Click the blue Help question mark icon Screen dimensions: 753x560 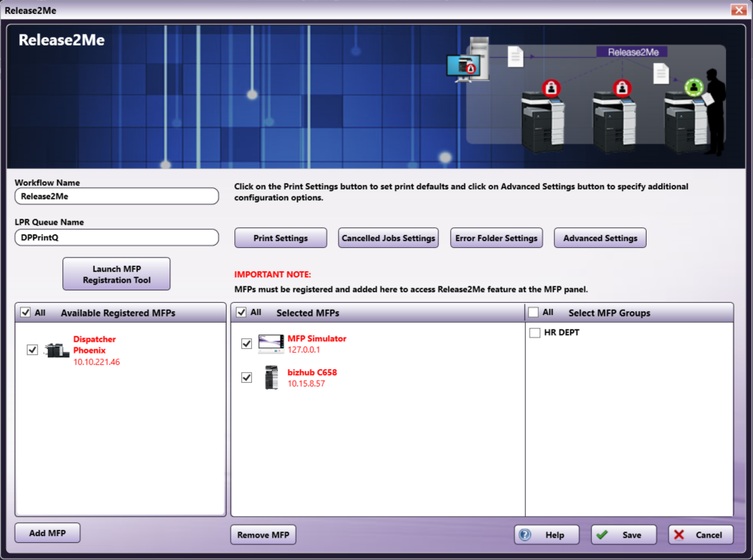click(526, 535)
